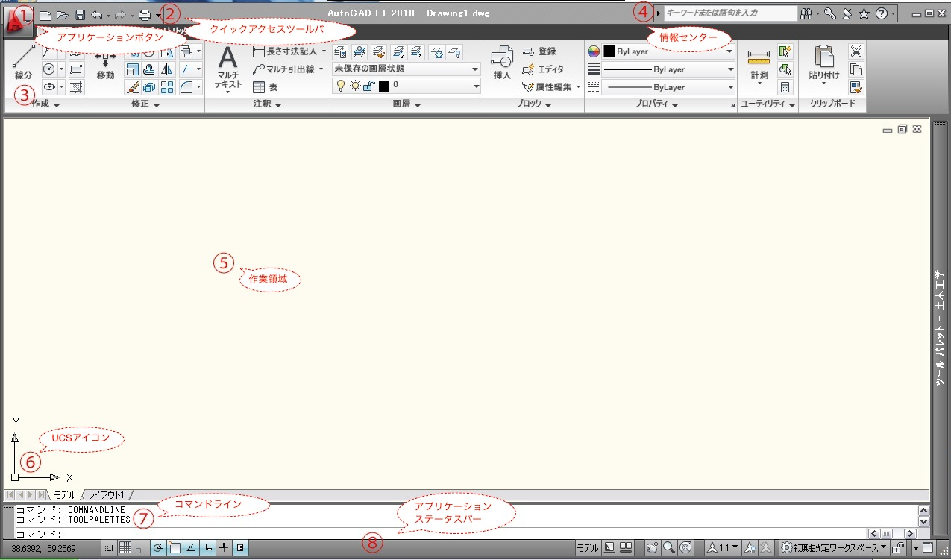The width and height of the screenshot is (951, 560).
Task: Click the layer 0 black color swatch
Action: 384,86
